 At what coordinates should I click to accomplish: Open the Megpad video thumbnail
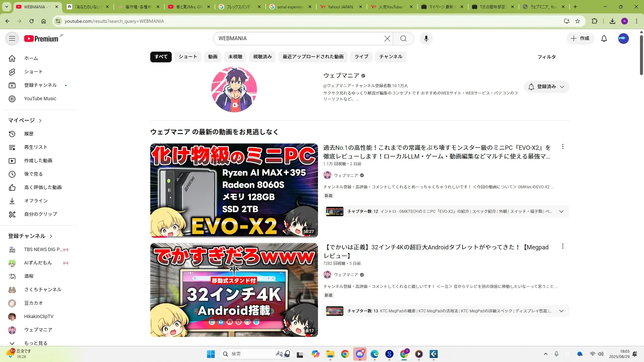pos(234,290)
